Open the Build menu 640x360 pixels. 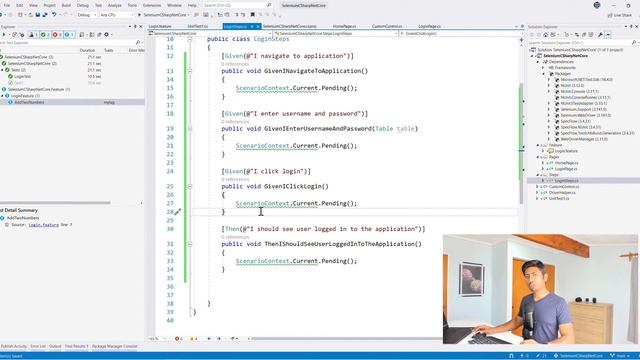66,5
